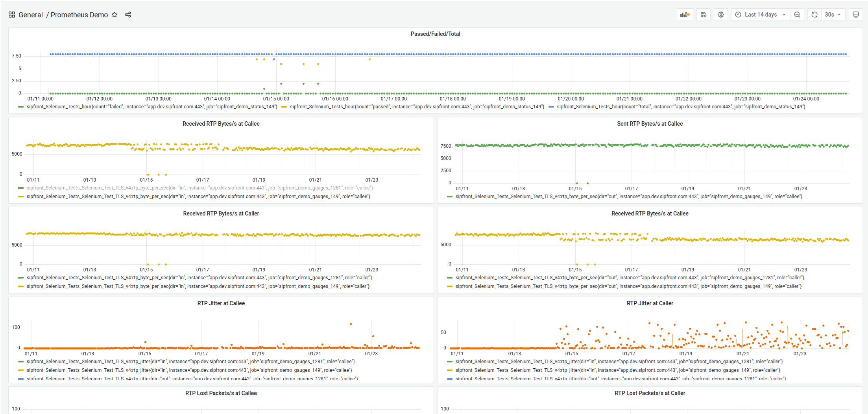Click the 7500 y-axis label in Sent RTP panel
Viewport: 868px width, 414px height.
tap(446, 146)
